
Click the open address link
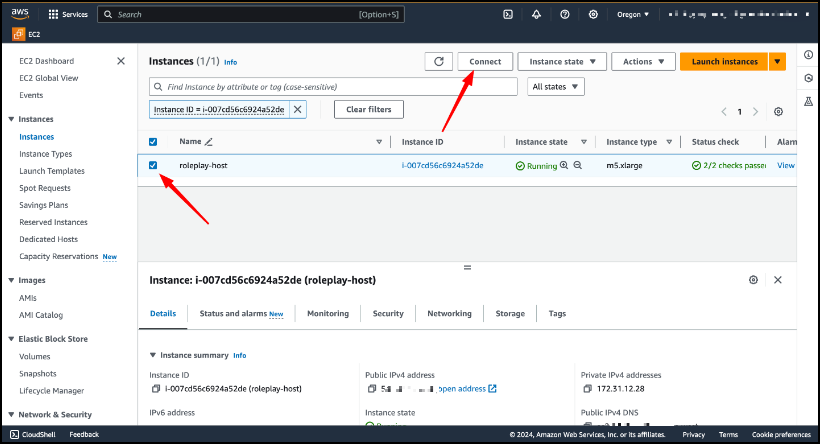(x=462, y=389)
